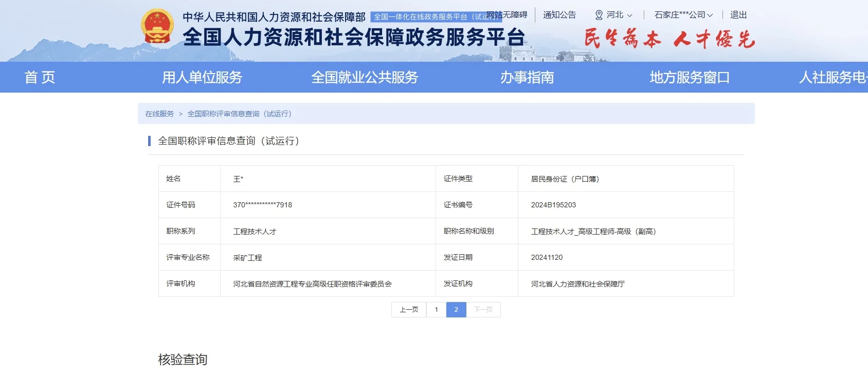Open the 办事指南 menu
The image size is (868, 373).
point(527,77)
